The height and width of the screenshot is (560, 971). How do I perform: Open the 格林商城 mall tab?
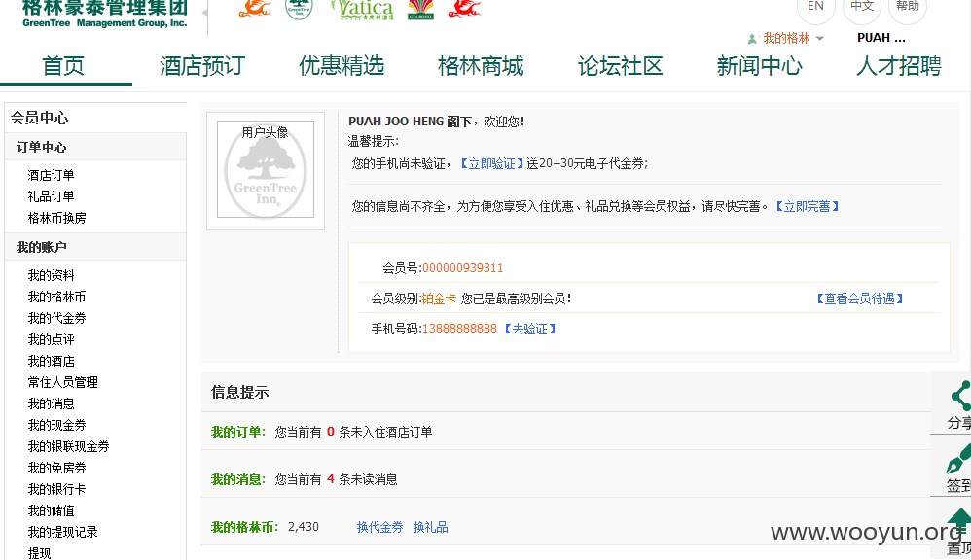481,65
